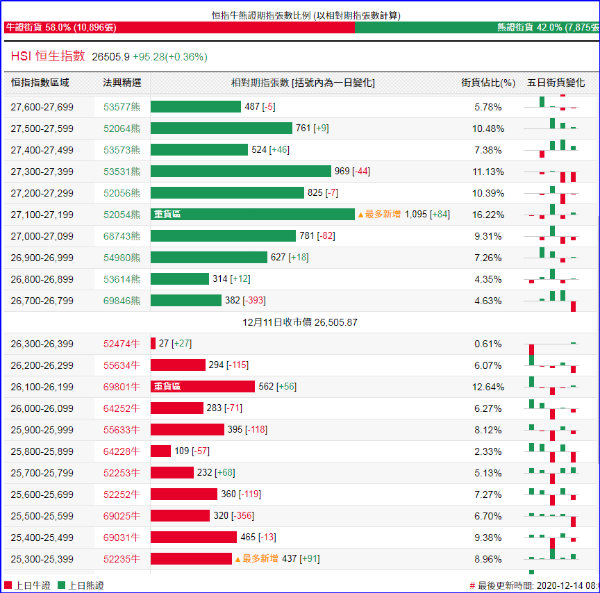This screenshot has height=593, width=600.
Task: Click the five-day sparkline in the 26,200-26,299 row
Action: (x=553, y=364)
